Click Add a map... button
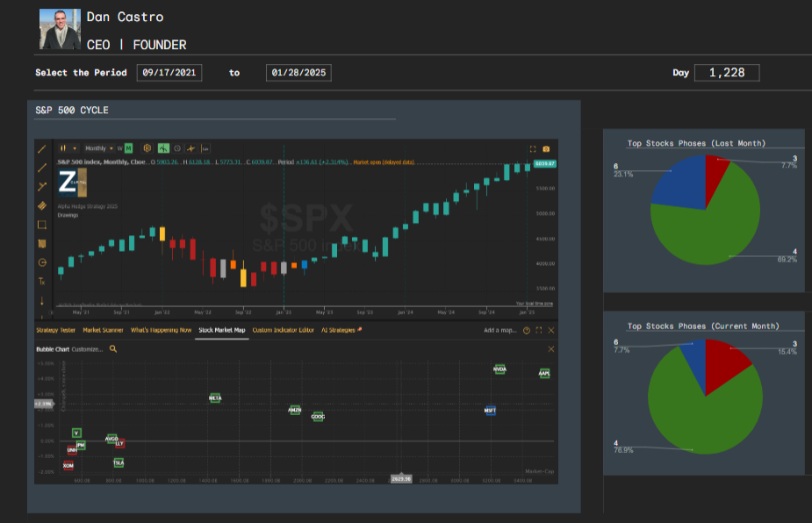The image size is (812, 523). [x=500, y=330]
